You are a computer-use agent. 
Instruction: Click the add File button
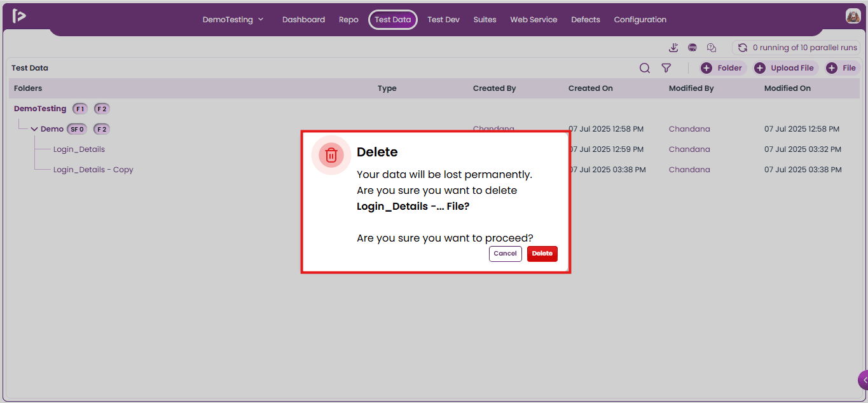coord(842,68)
